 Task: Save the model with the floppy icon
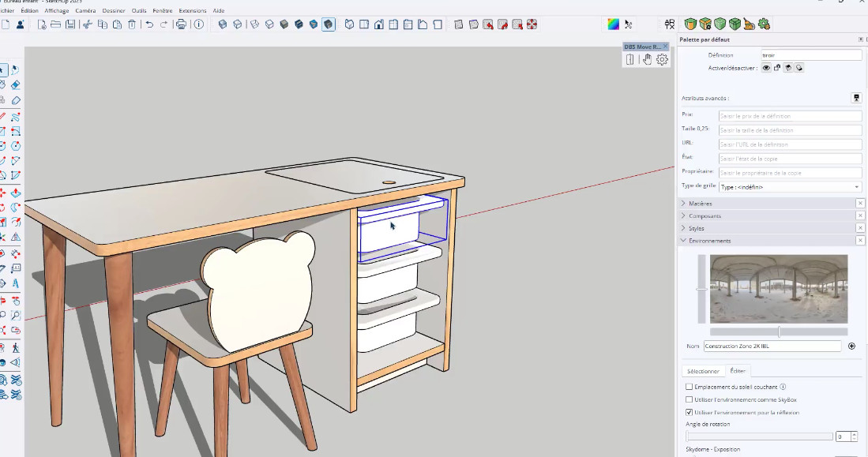(x=70, y=24)
